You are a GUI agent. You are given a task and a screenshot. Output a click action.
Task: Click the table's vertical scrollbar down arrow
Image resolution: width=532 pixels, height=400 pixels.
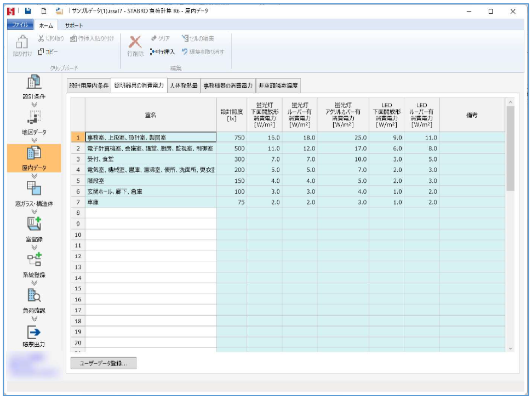pyautogui.click(x=511, y=348)
